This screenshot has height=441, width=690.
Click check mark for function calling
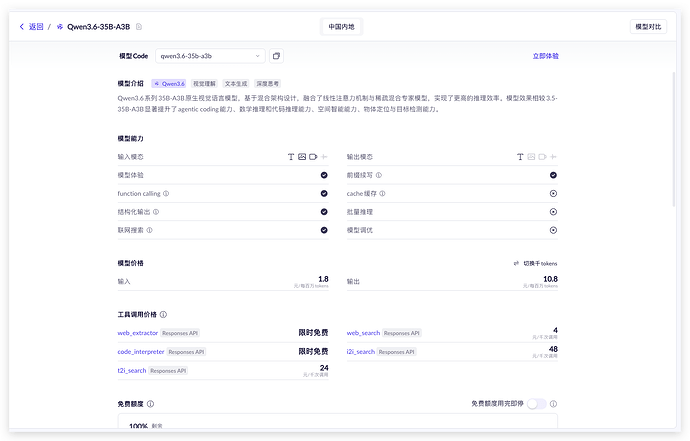click(324, 194)
